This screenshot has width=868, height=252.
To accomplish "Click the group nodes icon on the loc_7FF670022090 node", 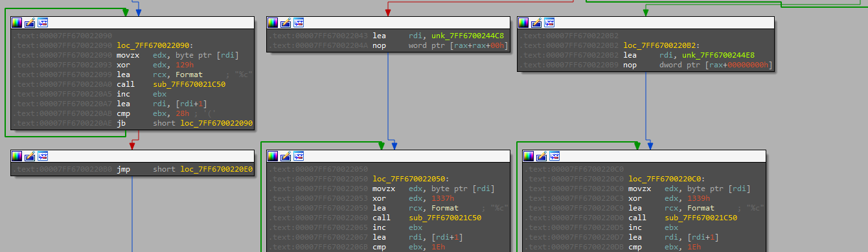I will tap(43, 23).
